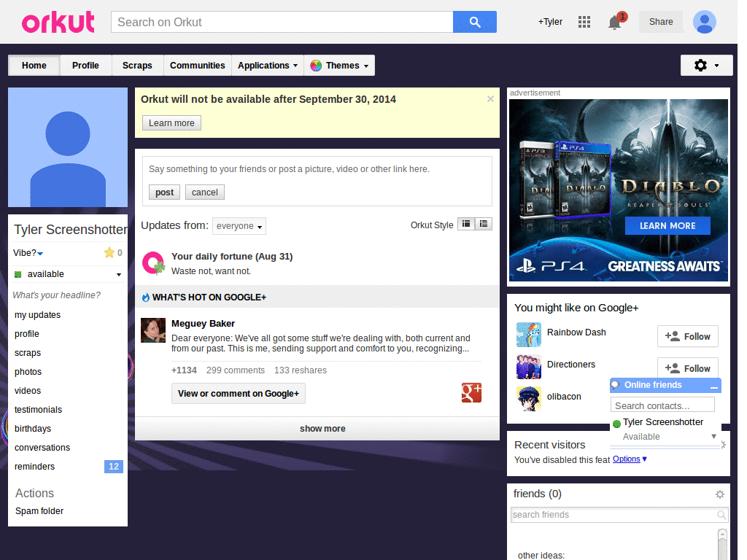Open 133 reshares on Meguey's post
747x560 pixels.
[x=300, y=370]
